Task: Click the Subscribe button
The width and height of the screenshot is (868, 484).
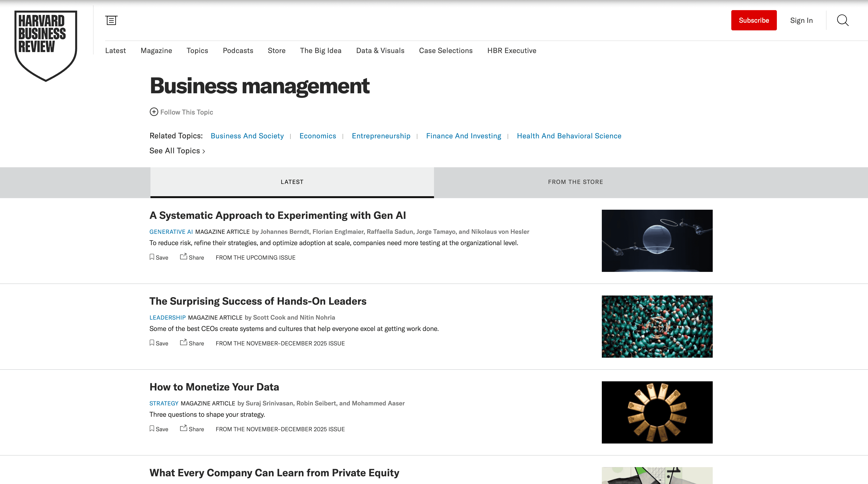Action: [754, 20]
